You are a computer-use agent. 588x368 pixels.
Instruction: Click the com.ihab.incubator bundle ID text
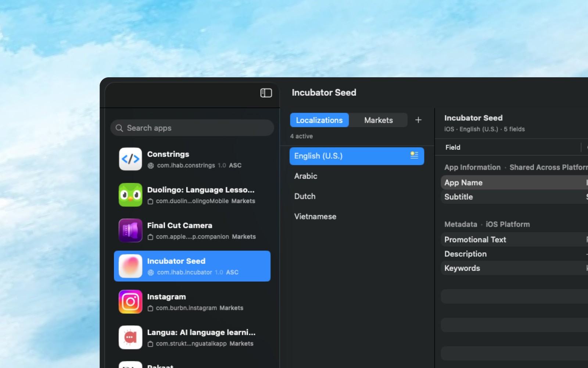coord(184,273)
